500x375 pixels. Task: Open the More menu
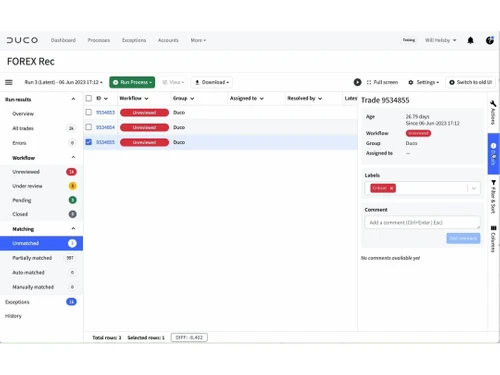(x=198, y=40)
